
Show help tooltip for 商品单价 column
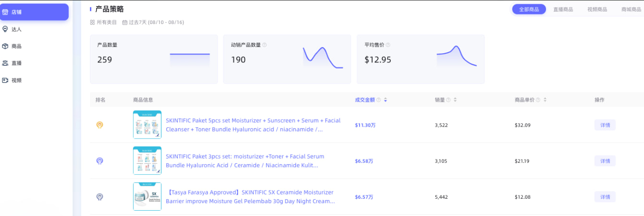pyautogui.click(x=538, y=100)
